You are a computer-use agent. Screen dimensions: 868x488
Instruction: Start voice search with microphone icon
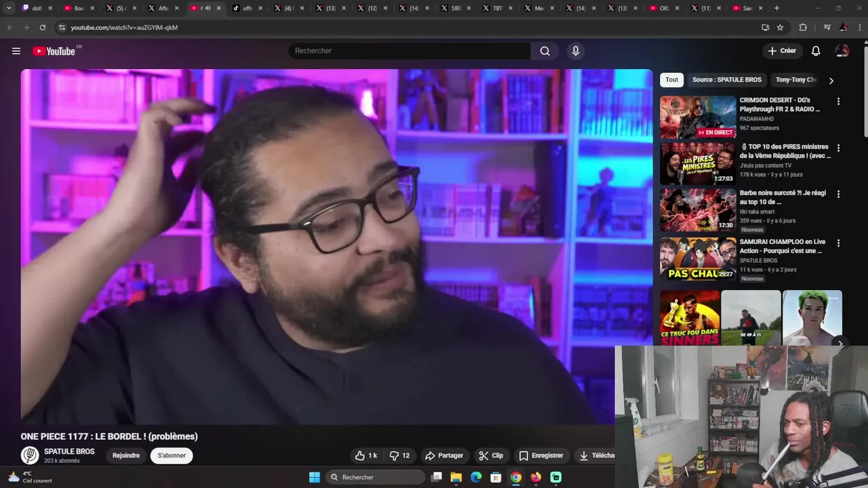click(576, 51)
